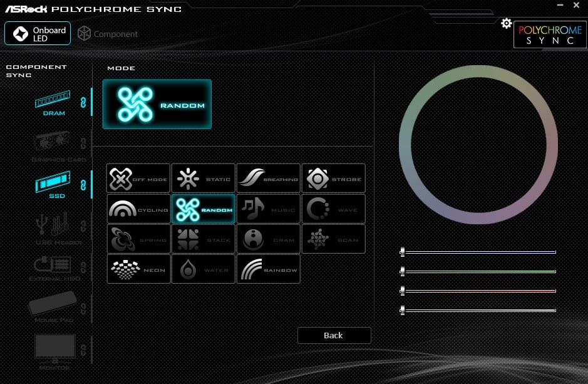This screenshot has height=384, width=588.
Task: Toggle the Mouse Pad sync link
Action: point(83,309)
